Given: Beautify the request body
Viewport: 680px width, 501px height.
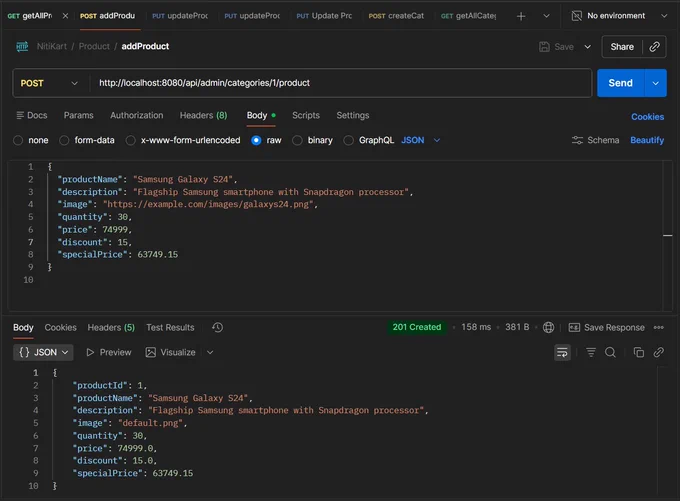Looking at the screenshot, I should click(x=647, y=140).
